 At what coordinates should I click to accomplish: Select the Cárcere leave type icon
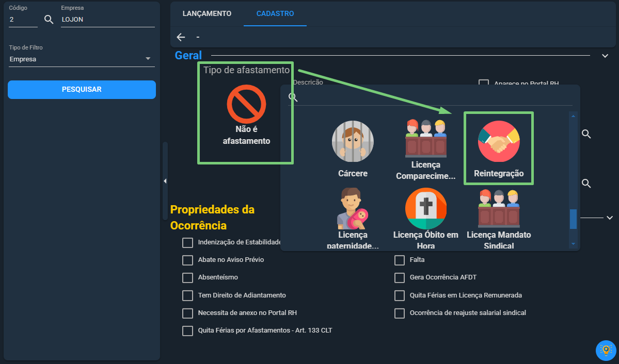point(353,141)
